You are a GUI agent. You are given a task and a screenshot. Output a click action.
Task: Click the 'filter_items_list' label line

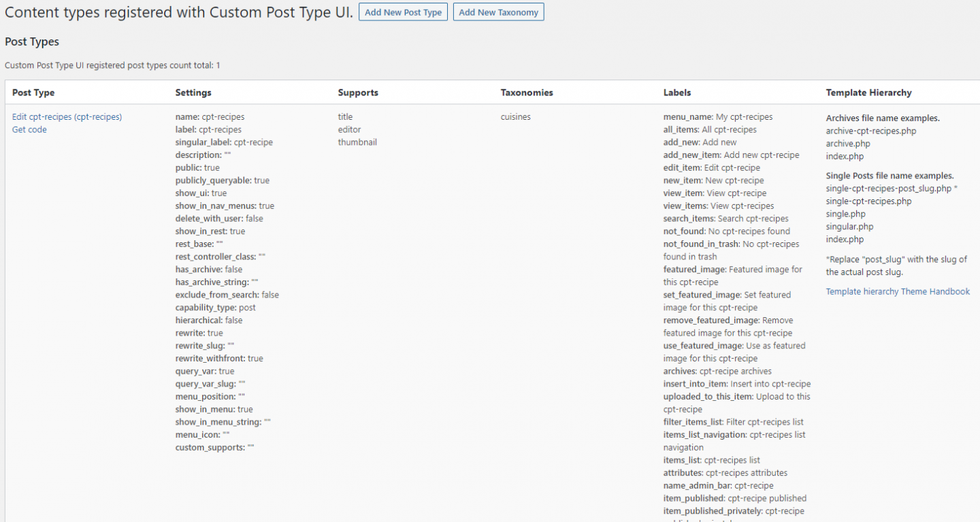734,423
